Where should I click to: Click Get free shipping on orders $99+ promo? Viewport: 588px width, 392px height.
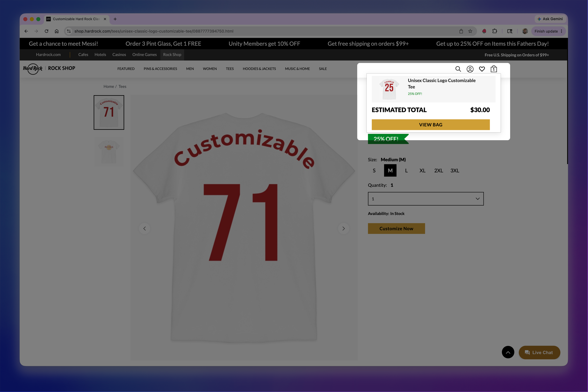coord(368,44)
